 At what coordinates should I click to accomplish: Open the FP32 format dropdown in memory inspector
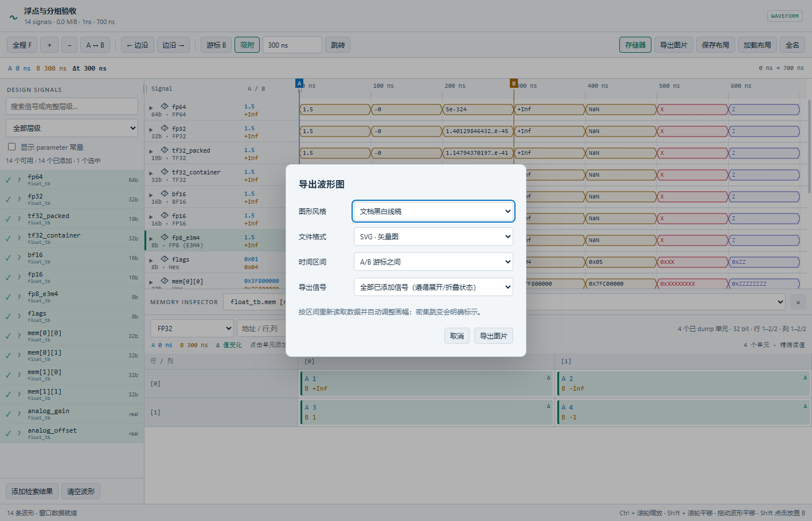click(192, 328)
